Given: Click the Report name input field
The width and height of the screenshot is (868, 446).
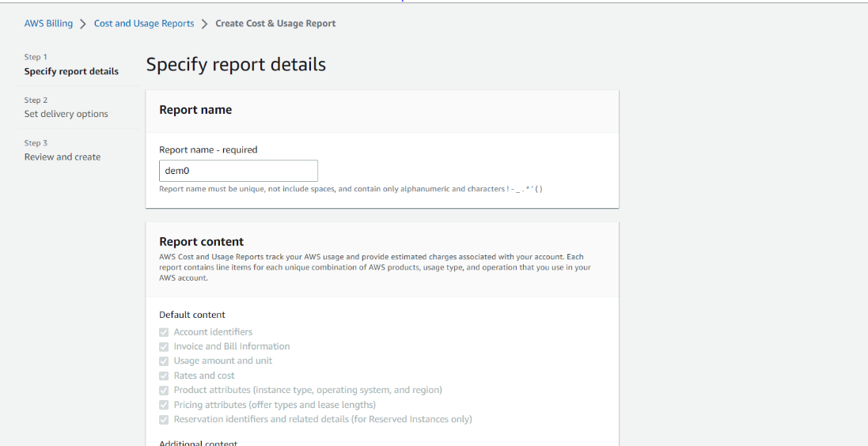Looking at the screenshot, I should (x=239, y=171).
